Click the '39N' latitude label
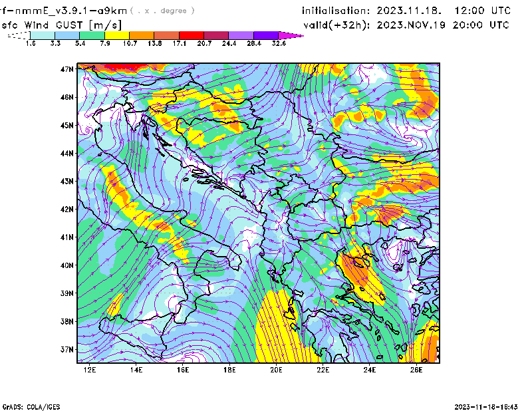 [67, 293]
